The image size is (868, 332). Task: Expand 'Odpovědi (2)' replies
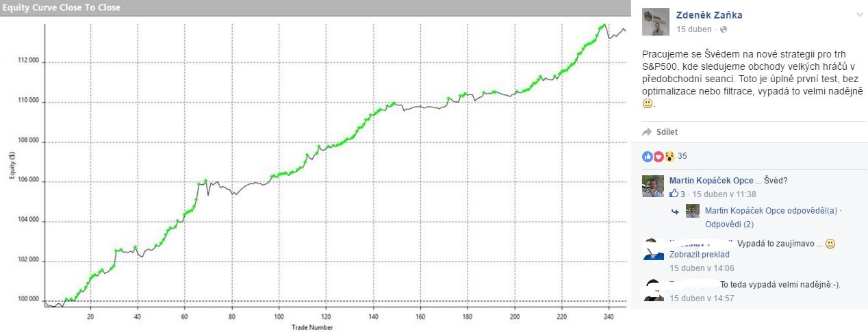click(729, 225)
